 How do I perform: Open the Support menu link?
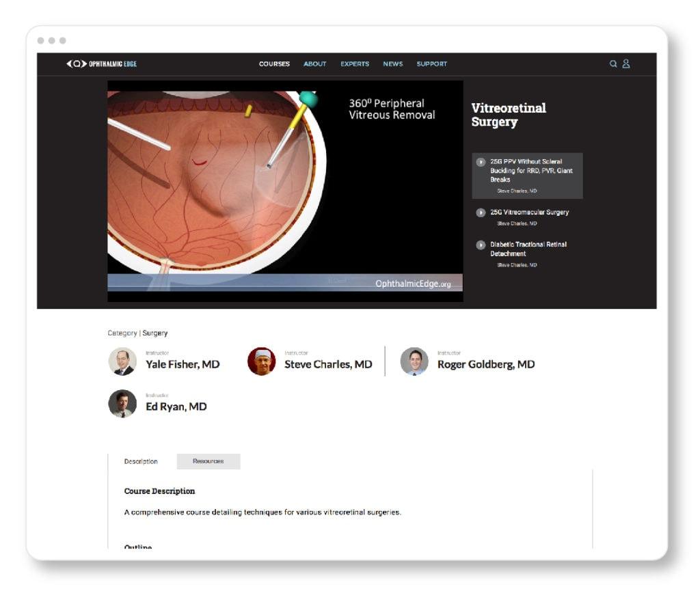coord(432,64)
